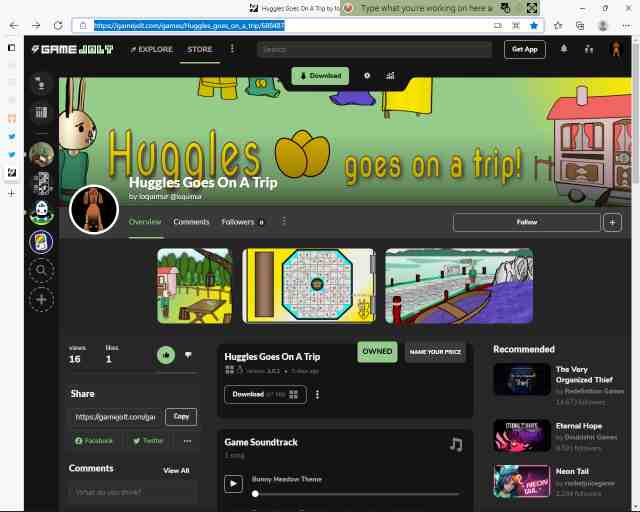Image resolution: width=640 pixels, height=512 pixels.
Task: Go forward using the browser forward arrow
Action: (x=36, y=26)
